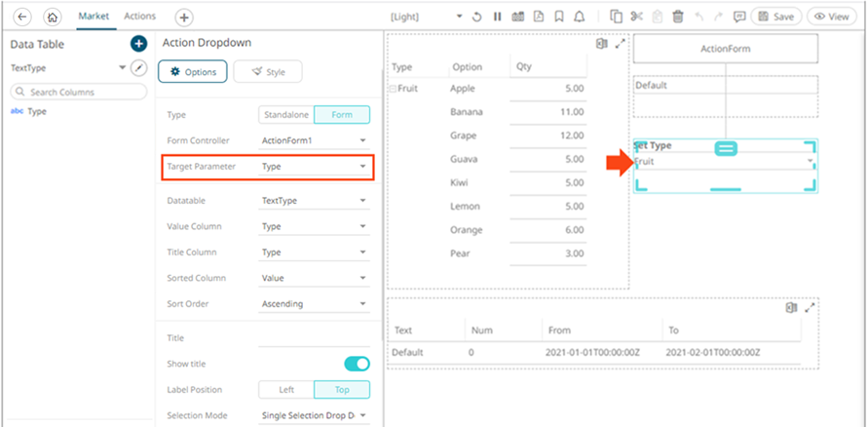Open the Target Parameter dropdown
This screenshot has width=868, height=427.
coord(315,168)
